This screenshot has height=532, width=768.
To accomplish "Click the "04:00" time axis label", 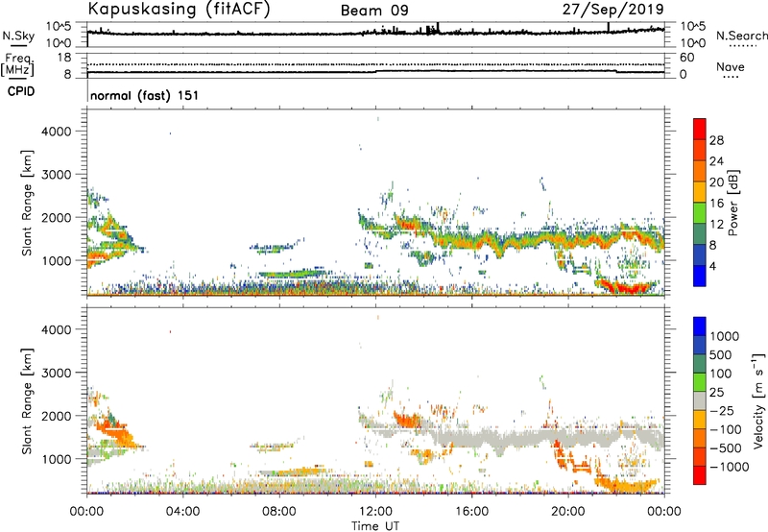I will coord(182,512).
